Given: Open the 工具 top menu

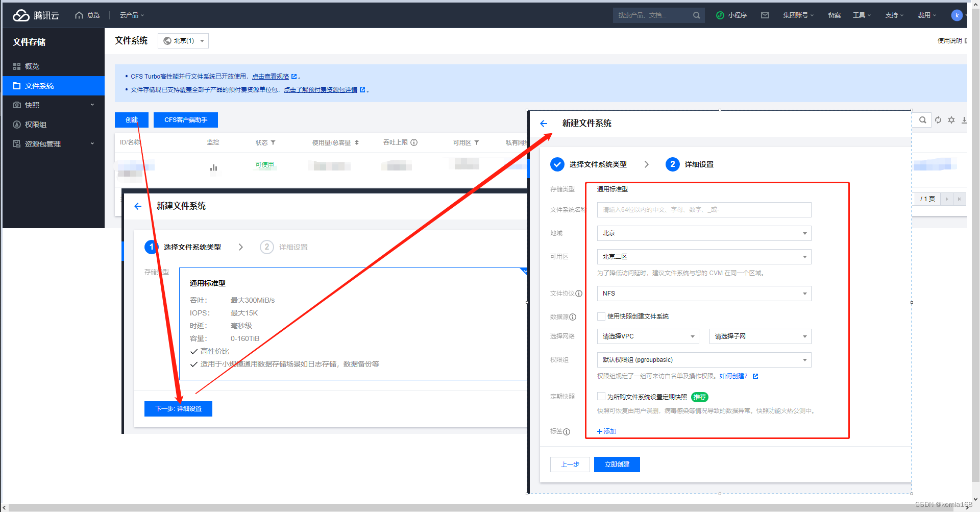Looking at the screenshot, I should (x=862, y=15).
